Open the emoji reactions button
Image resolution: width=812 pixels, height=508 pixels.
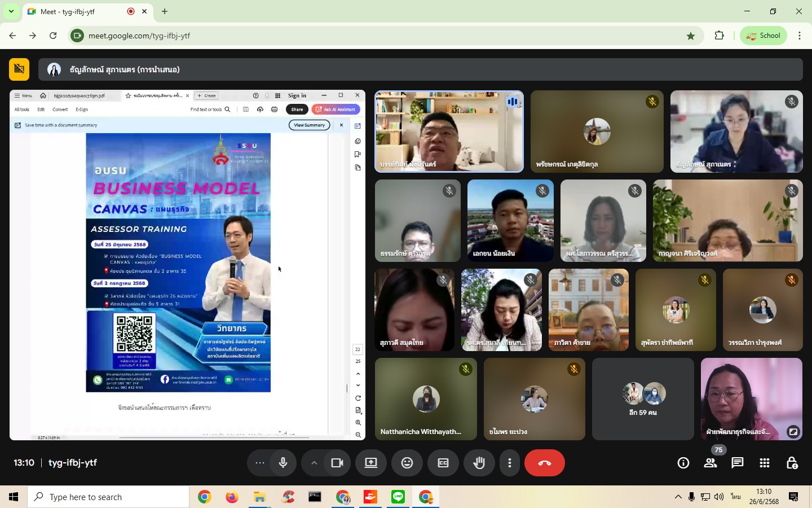pyautogui.click(x=407, y=463)
